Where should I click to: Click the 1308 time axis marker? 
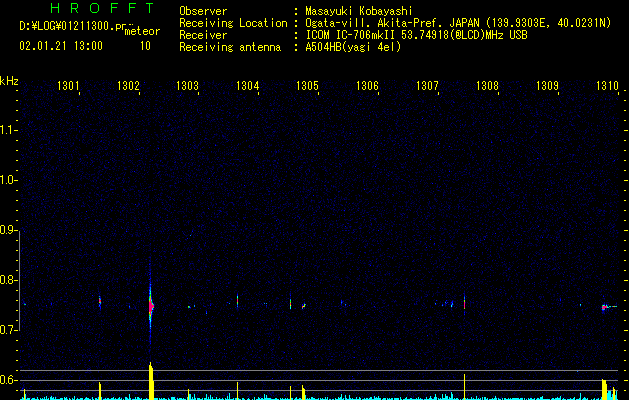pos(487,86)
